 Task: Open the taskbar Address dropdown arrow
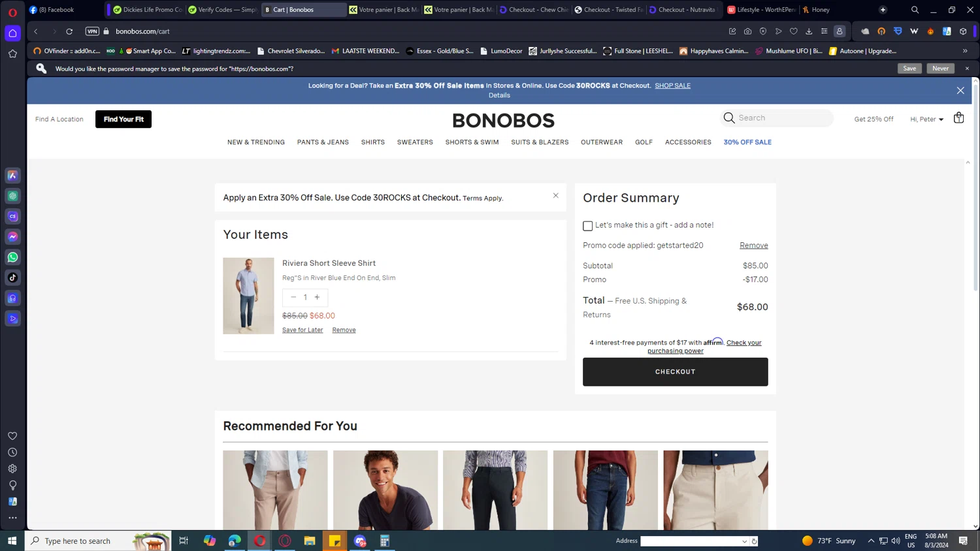coord(744,541)
